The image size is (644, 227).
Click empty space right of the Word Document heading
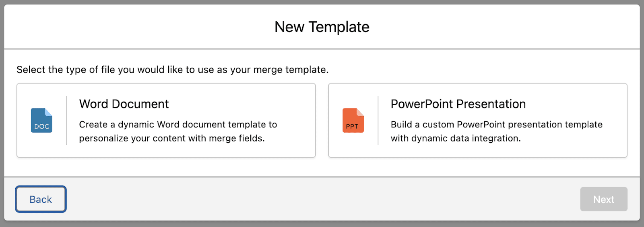pos(242,104)
